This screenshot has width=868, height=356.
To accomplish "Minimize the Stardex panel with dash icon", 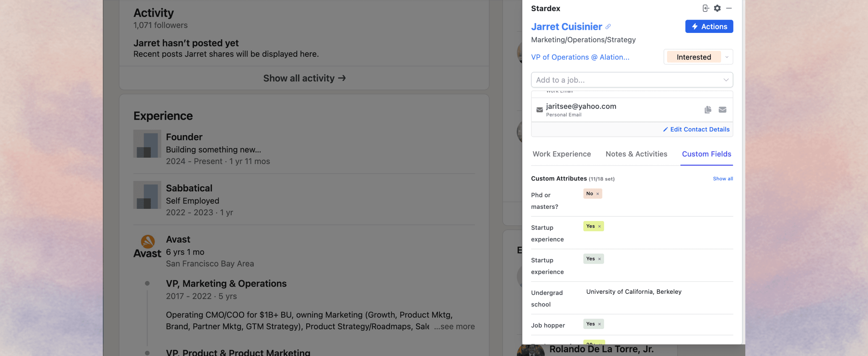I will coord(729,8).
